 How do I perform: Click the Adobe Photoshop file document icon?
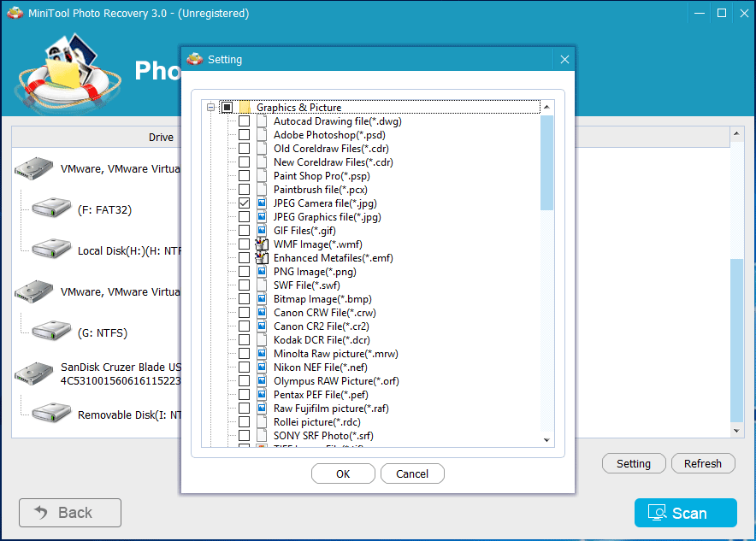coord(262,134)
